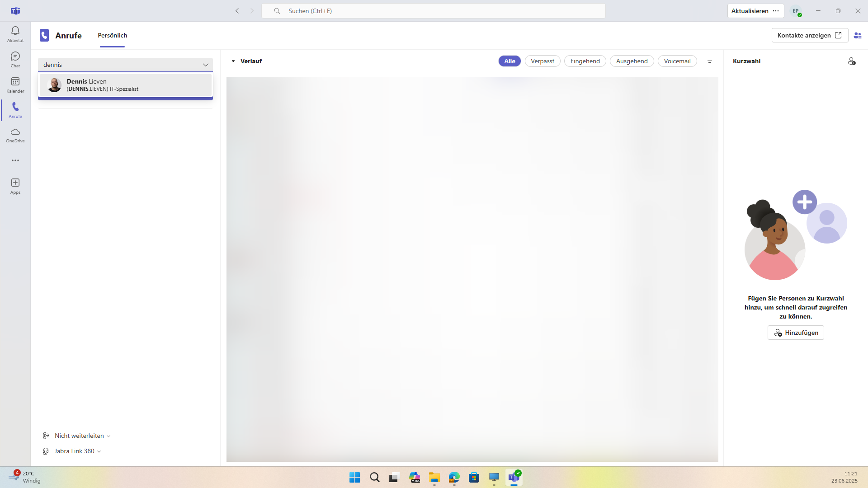
Task: Open Chat in the sidebar
Action: click(15, 59)
